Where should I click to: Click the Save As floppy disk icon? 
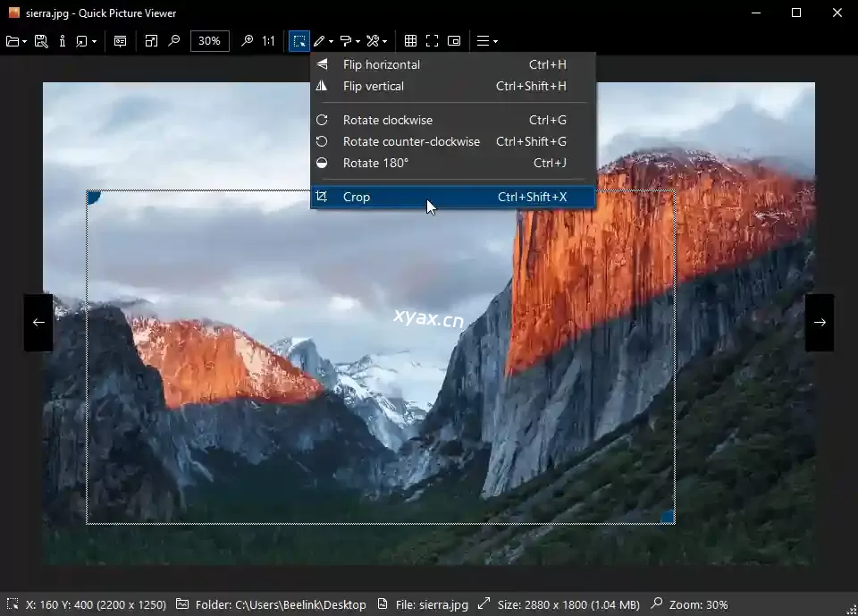click(x=40, y=41)
